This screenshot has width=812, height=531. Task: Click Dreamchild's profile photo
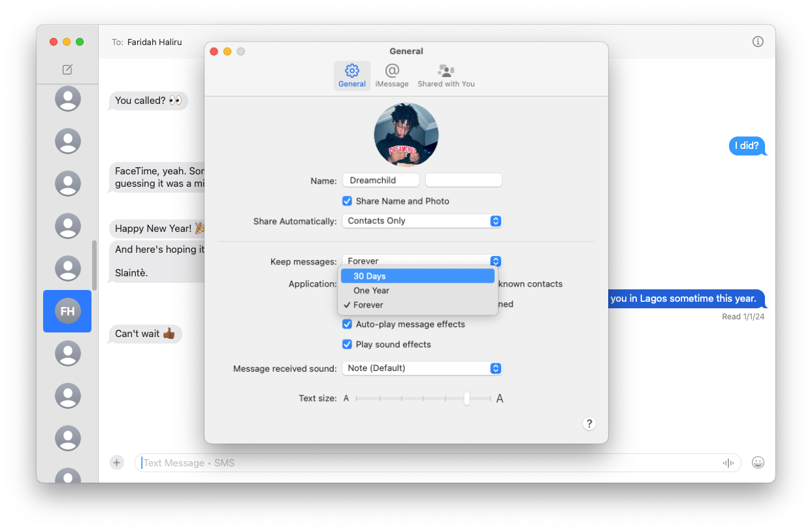click(406, 134)
